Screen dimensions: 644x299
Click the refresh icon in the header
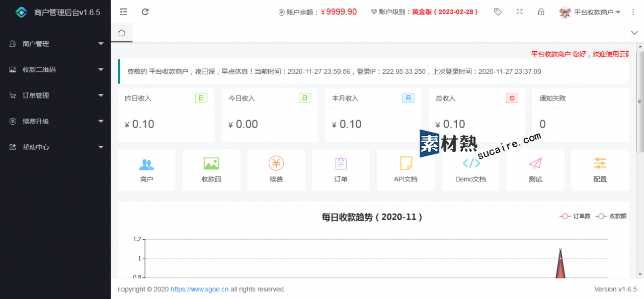point(145,12)
